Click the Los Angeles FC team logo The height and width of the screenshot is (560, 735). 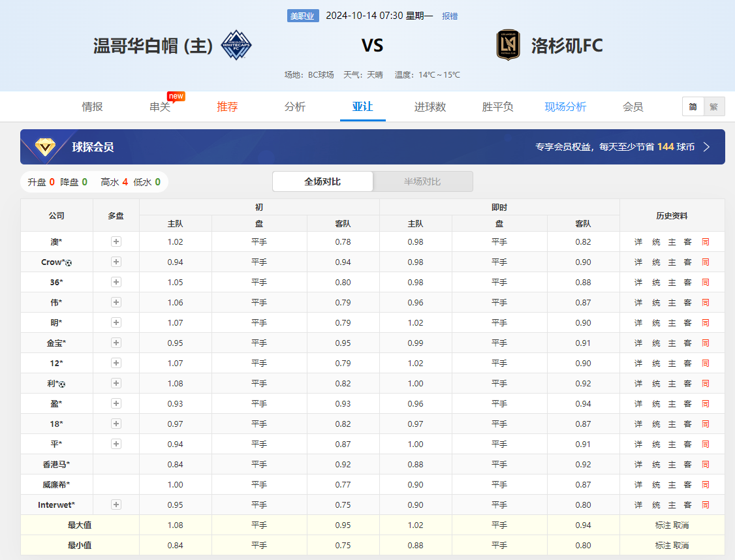click(508, 46)
